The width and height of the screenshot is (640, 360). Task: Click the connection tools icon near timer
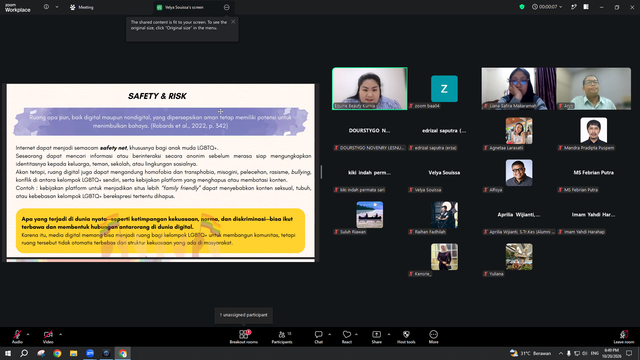(x=573, y=7)
